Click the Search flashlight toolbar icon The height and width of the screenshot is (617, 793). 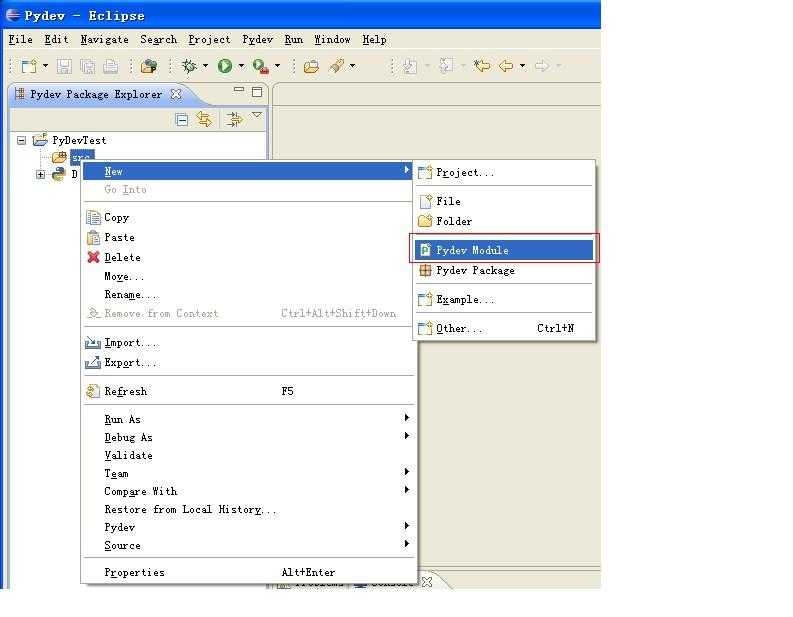pos(337,66)
